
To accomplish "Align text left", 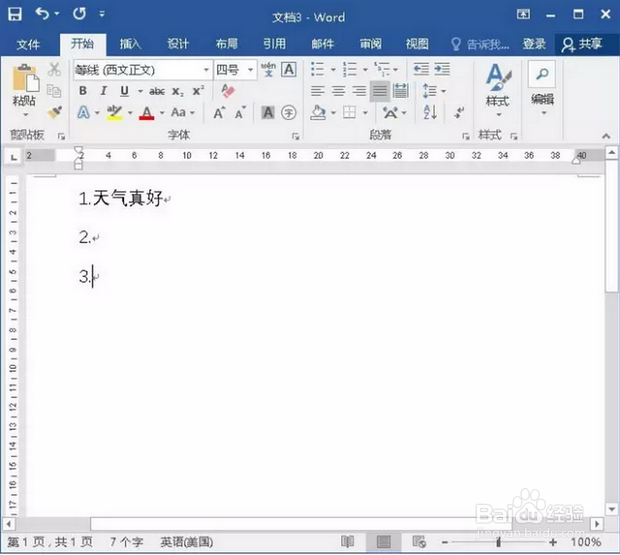I will pos(318,91).
